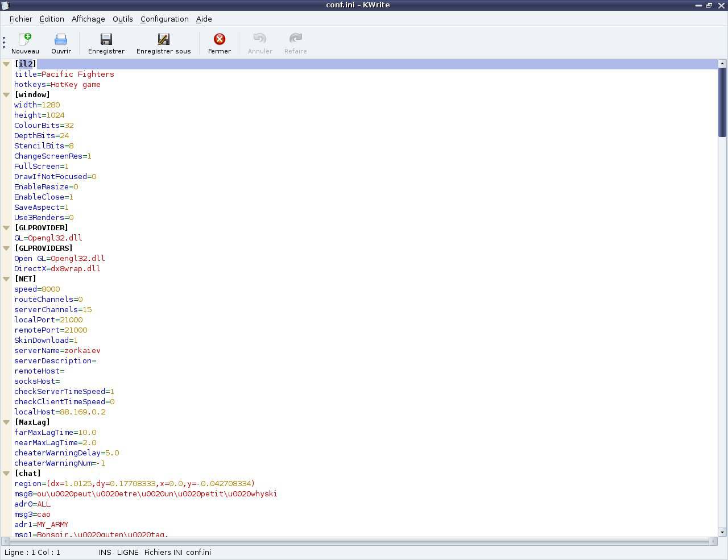The height and width of the screenshot is (560, 728).
Task: Click the SkinDownload=1 line
Action: tap(46, 341)
